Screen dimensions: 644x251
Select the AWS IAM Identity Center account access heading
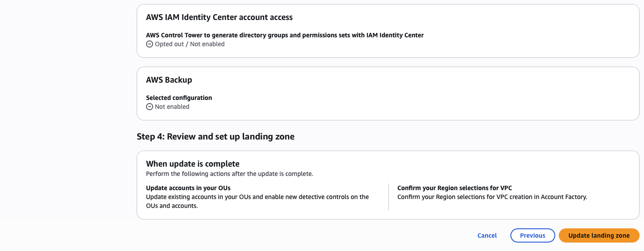[x=219, y=17]
